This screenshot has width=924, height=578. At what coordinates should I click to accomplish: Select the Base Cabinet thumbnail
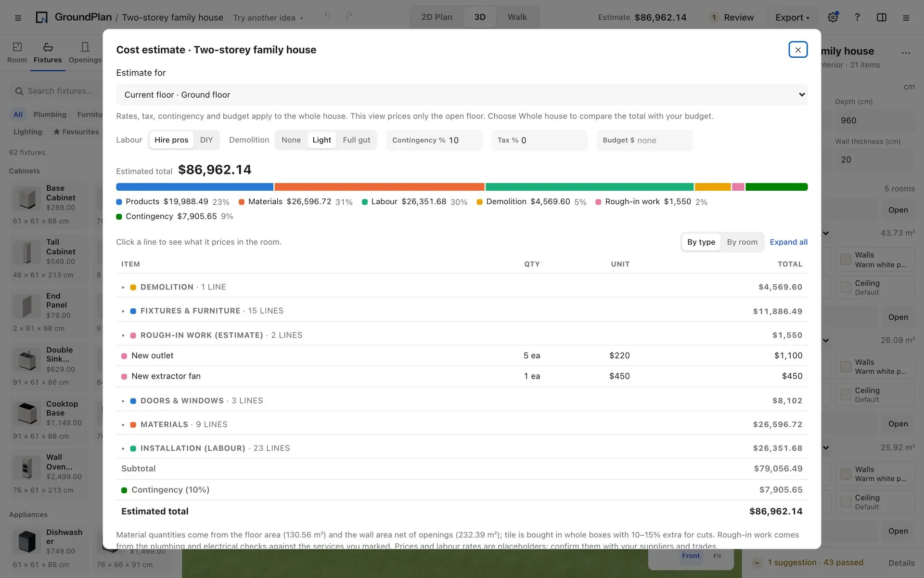coord(27,198)
